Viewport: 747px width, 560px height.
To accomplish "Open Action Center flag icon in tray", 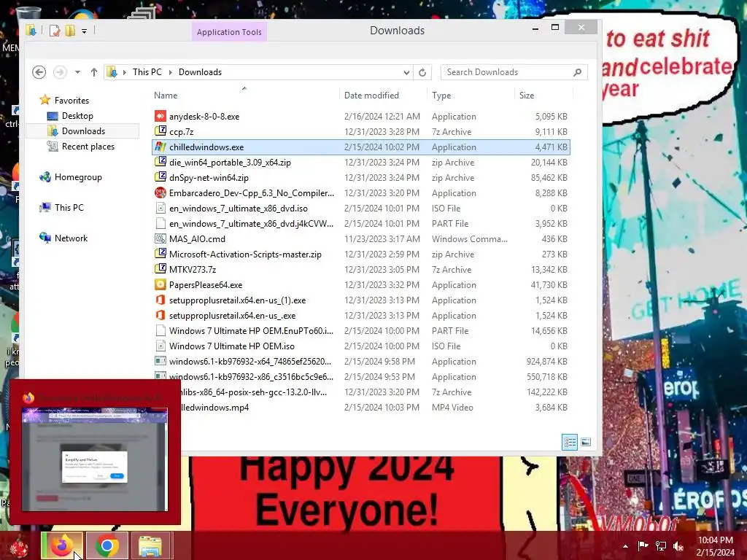I will click(643, 545).
